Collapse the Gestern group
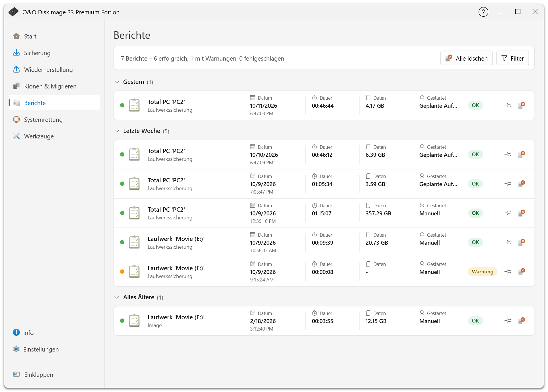 click(x=117, y=82)
